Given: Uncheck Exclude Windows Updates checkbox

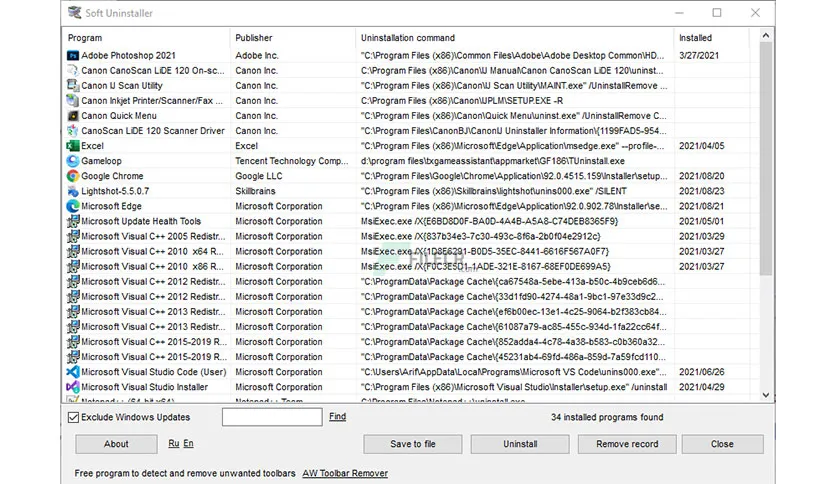Looking at the screenshot, I should [x=74, y=417].
